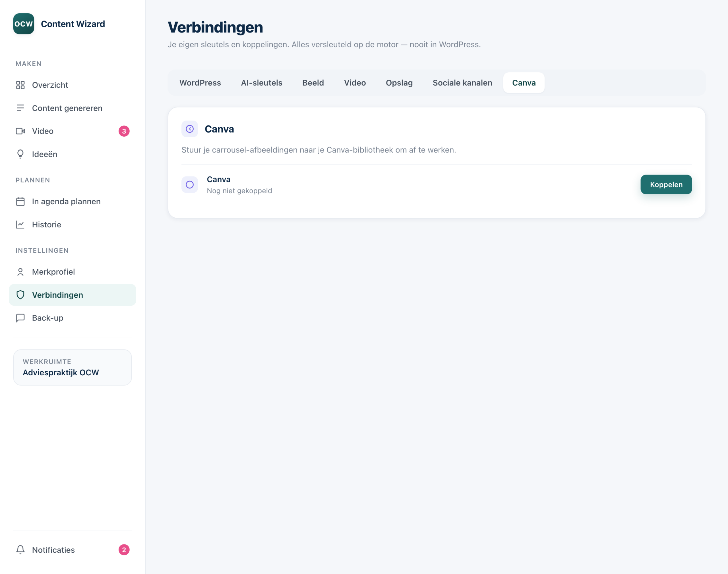Click the Notificaties bell icon

20,550
